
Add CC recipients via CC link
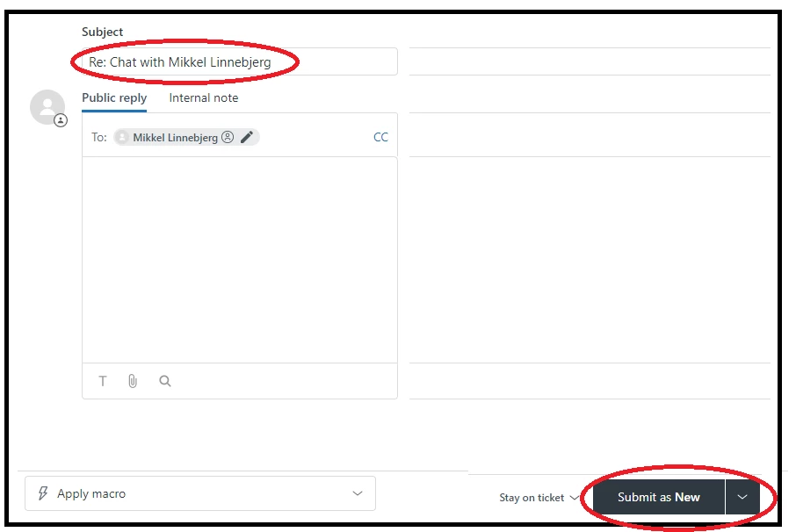point(380,137)
